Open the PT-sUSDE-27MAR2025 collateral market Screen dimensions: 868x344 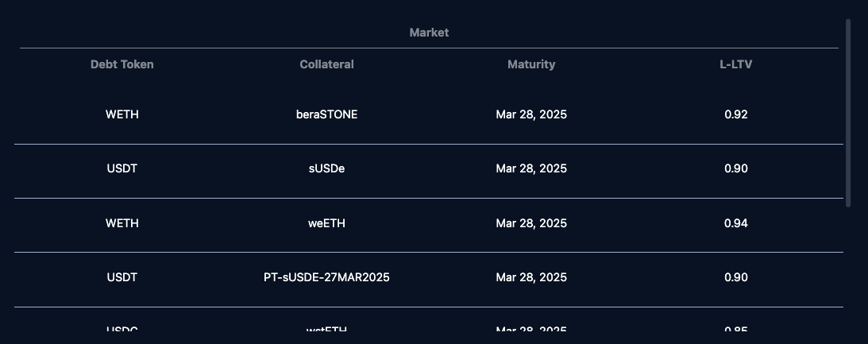click(x=326, y=277)
